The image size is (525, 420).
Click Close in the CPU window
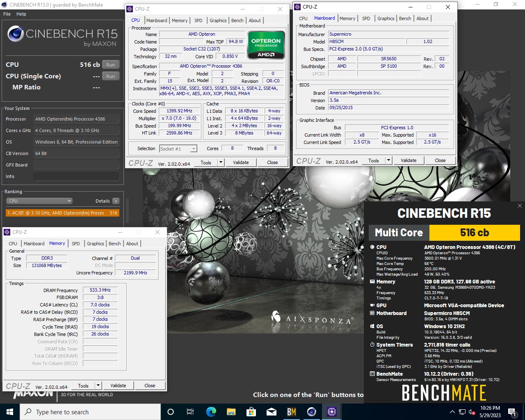click(x=272, y=162)
